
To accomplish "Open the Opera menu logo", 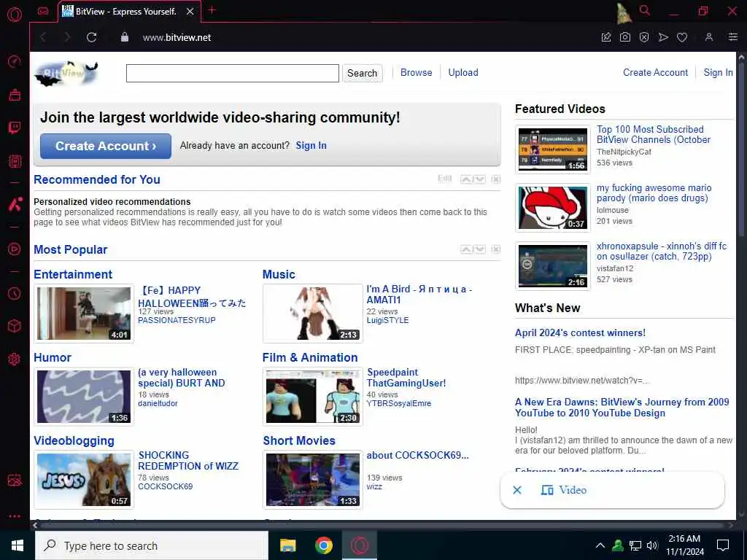I will tap(15, 15).
